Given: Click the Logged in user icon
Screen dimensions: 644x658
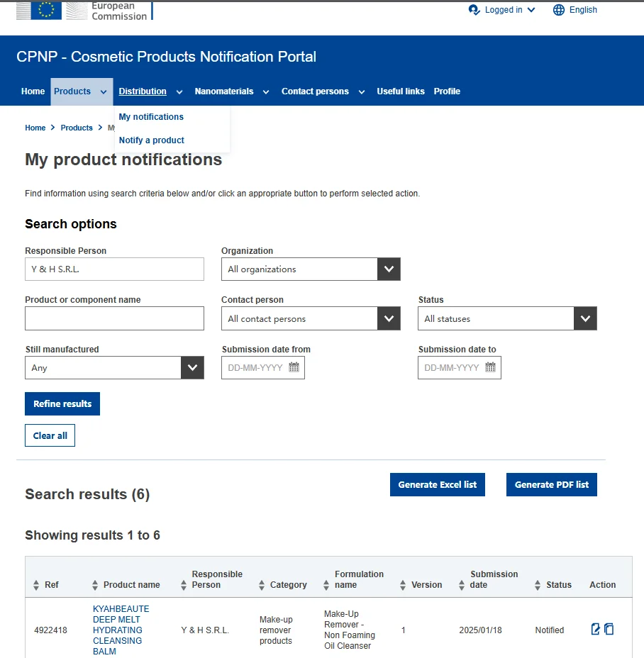Looking at the screenshot, I should click(x=474, y=10).
